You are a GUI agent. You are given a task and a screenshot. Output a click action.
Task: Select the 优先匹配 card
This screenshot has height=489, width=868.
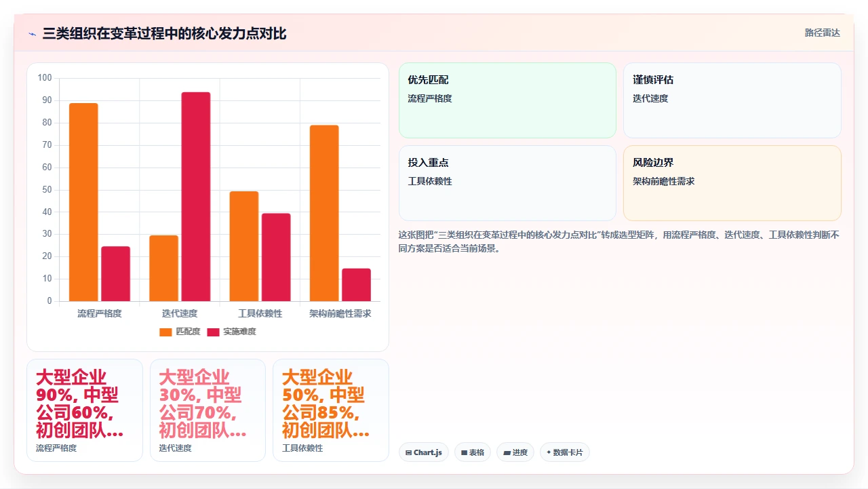coord(507,100)
